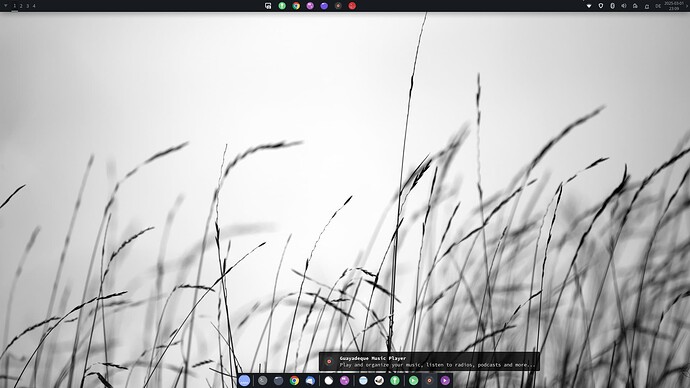
Task: Toggle the Bluetooth tray icon
Action: coord(612,6)
